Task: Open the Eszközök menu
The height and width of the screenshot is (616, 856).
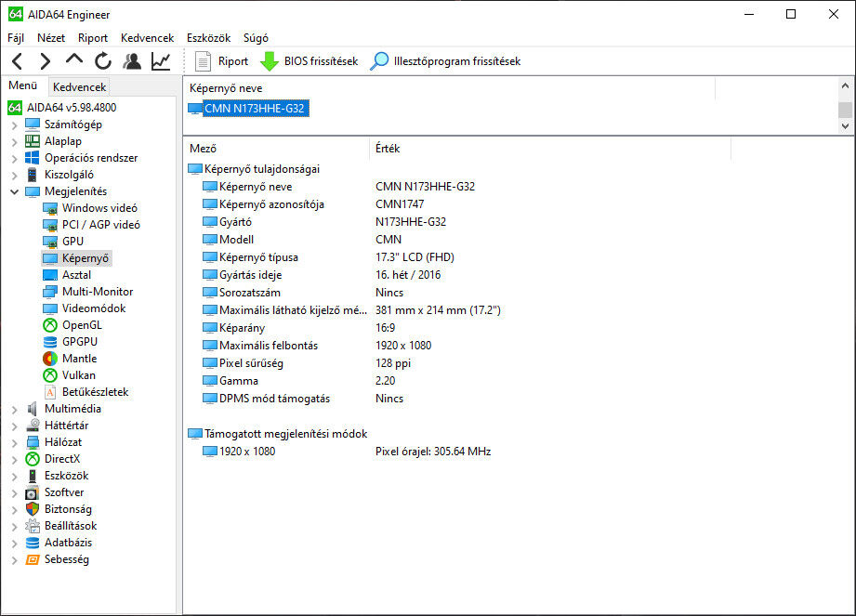Action: (x=208, y=38)
